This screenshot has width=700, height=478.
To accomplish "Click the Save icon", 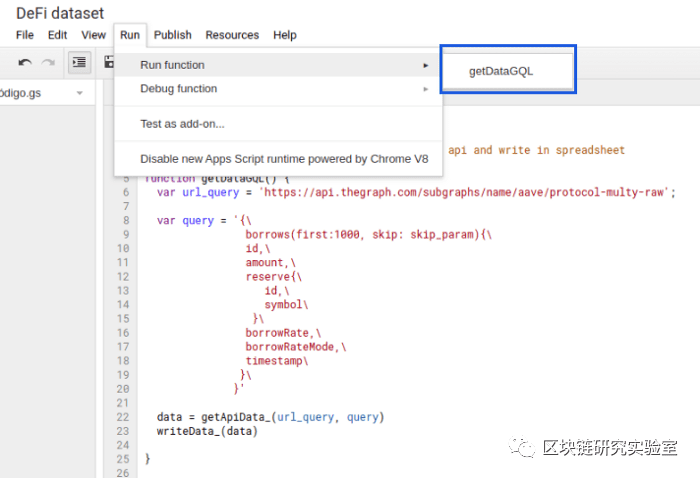I will tap(109, 62).
